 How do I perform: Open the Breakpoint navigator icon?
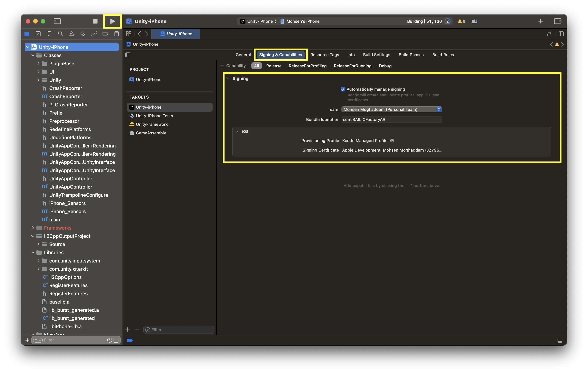[x=105, y=34]
